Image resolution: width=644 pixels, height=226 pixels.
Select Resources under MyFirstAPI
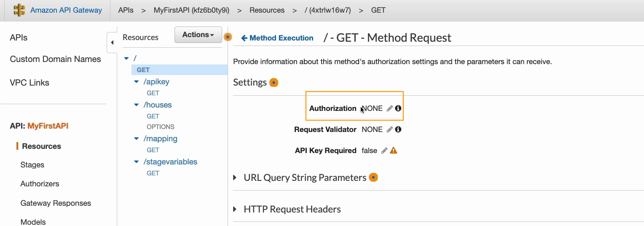click(x=41, y=146)
